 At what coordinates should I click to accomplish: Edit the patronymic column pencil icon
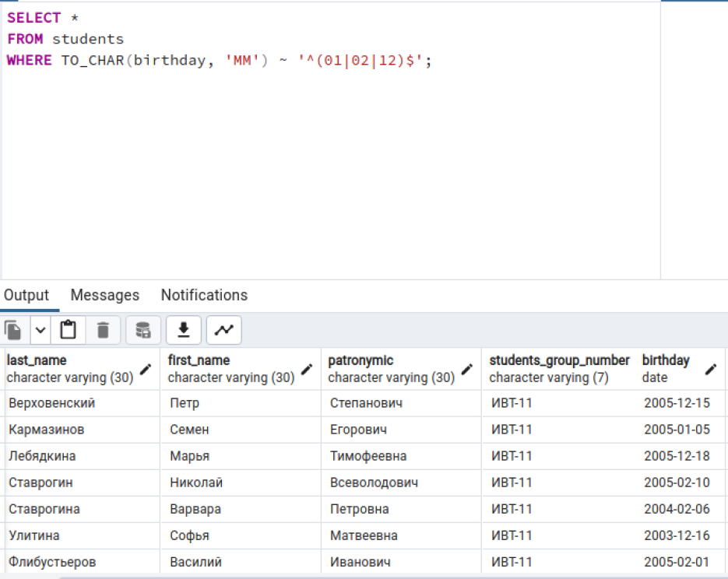[x=467, y=370]
